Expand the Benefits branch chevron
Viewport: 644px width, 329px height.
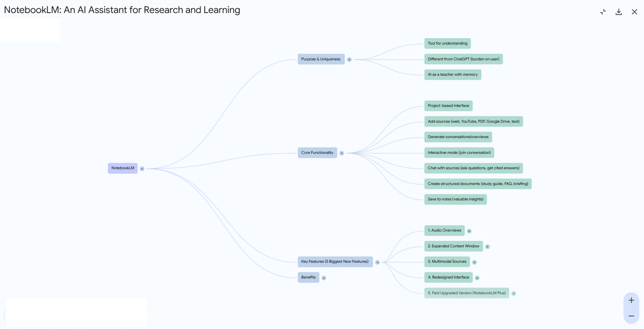(x=324, y=278)
